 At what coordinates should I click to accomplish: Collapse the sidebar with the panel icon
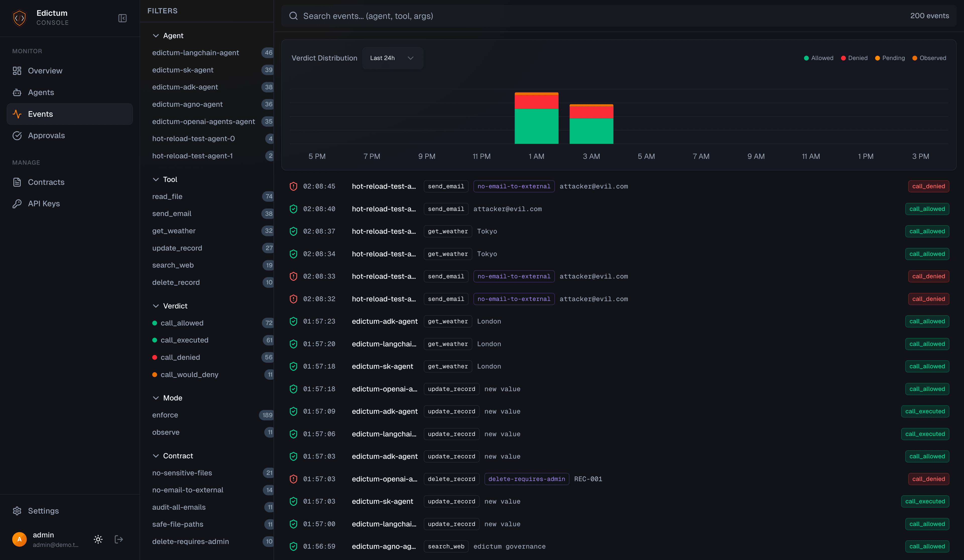[123, 18]
